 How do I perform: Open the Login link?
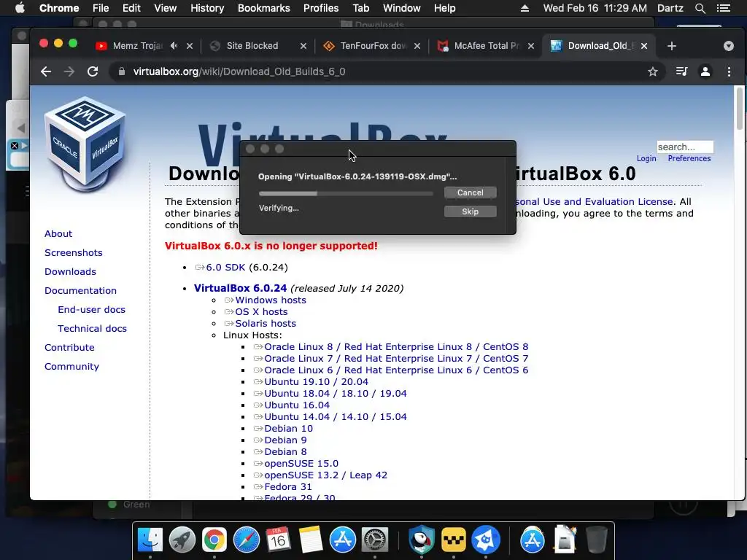pos(646,158)
